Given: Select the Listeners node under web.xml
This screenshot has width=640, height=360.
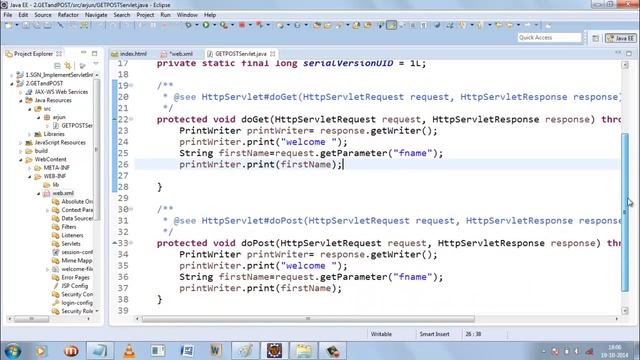Looking at the screenshot, I should tap(68, 235).
